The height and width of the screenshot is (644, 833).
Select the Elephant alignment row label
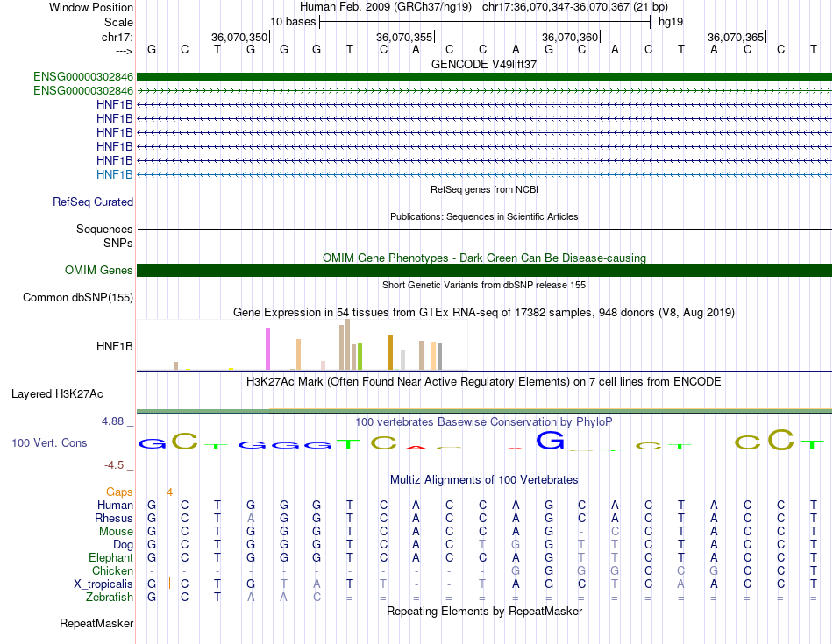110,558
